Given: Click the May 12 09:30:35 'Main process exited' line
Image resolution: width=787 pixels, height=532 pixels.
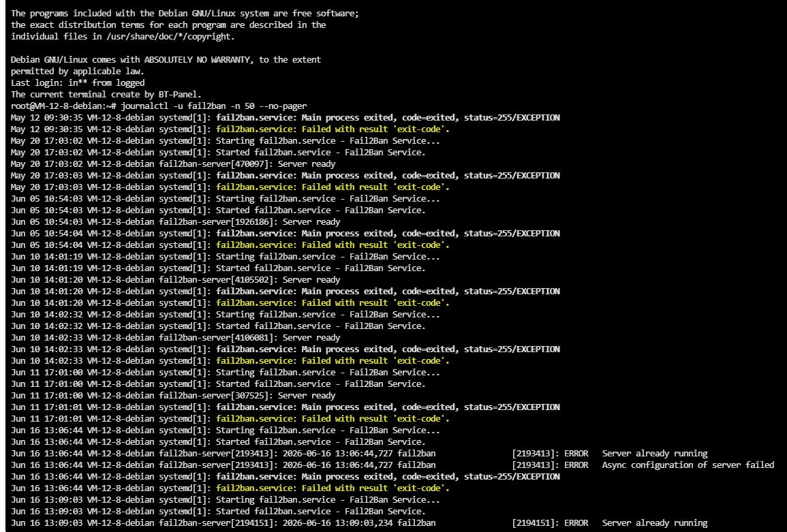Looking at the screenshot, I should pyautogui.click(x=285, y=117).
